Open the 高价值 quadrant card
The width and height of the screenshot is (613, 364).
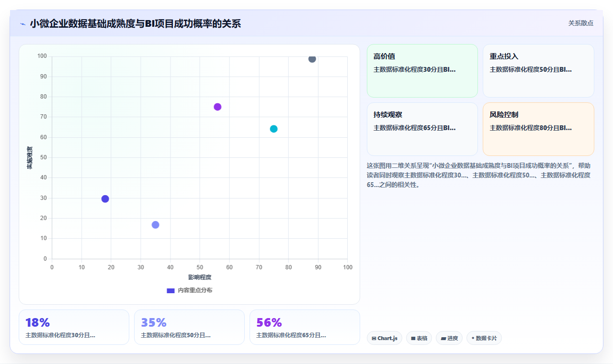[422, 71]
